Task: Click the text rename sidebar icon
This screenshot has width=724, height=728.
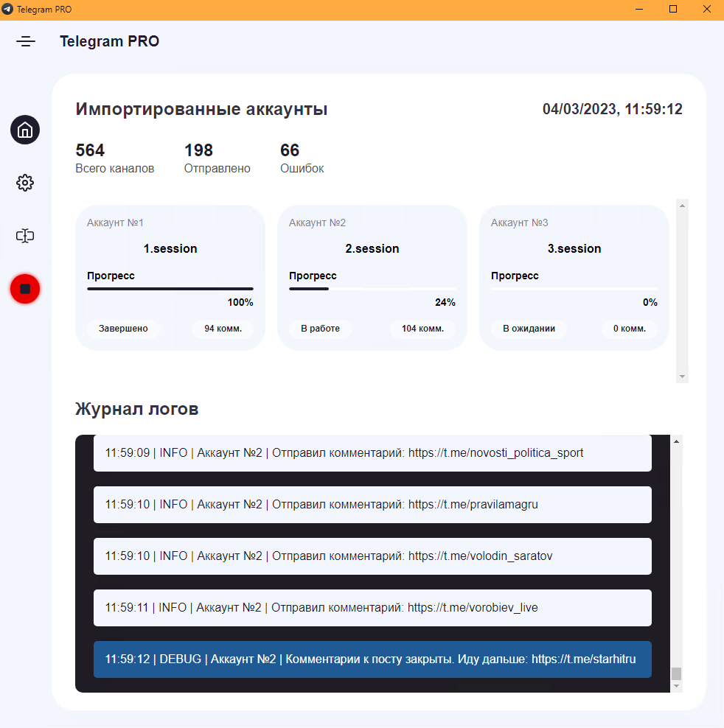Action: (25, 236)
